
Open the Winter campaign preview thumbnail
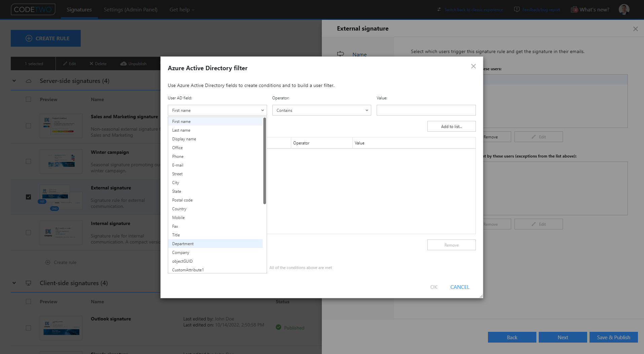click(x=61, y=161)
